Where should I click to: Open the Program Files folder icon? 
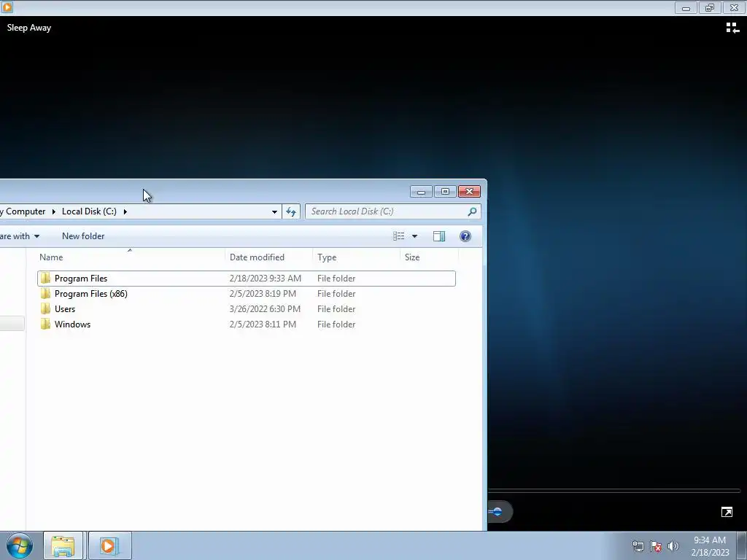[x=45, y=278]
